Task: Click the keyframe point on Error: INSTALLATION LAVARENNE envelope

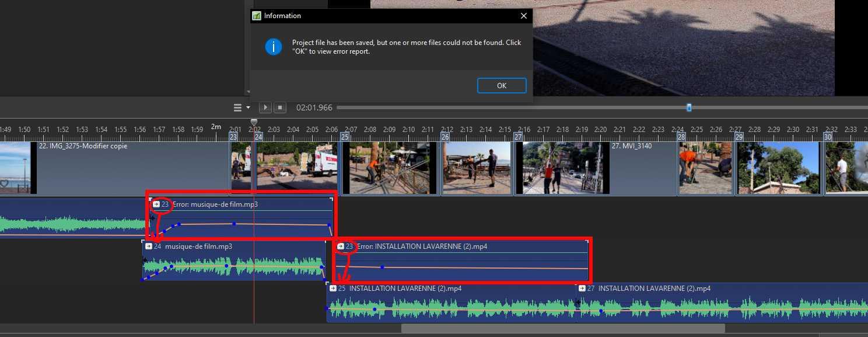Action: (382, 267)
